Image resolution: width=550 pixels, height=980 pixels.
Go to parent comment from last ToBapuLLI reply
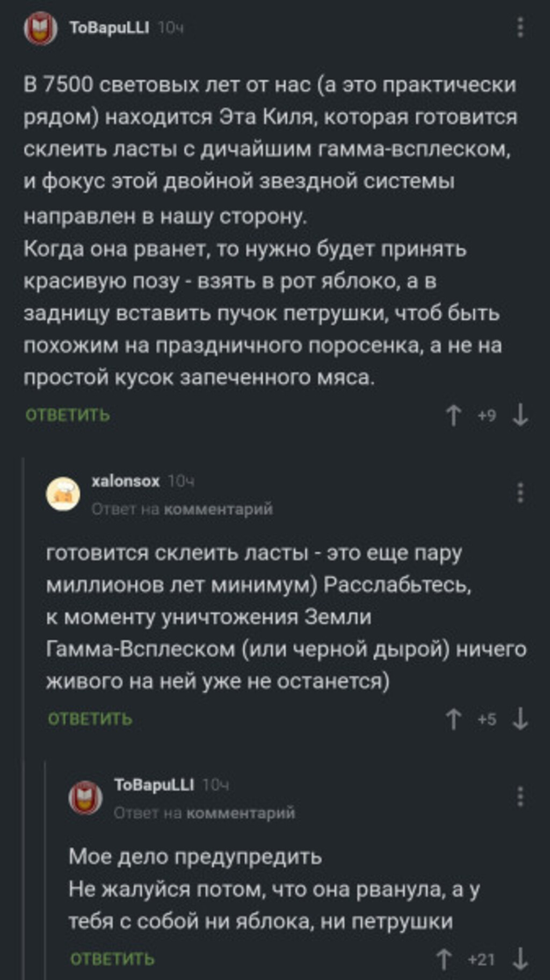pyautogui.click(x=241, y=812)
